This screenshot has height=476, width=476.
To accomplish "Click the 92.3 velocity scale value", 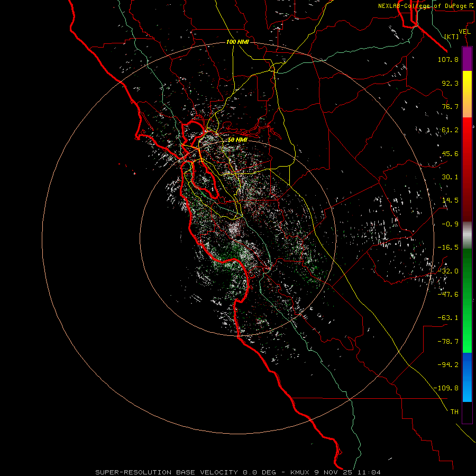I will (450, 83).
